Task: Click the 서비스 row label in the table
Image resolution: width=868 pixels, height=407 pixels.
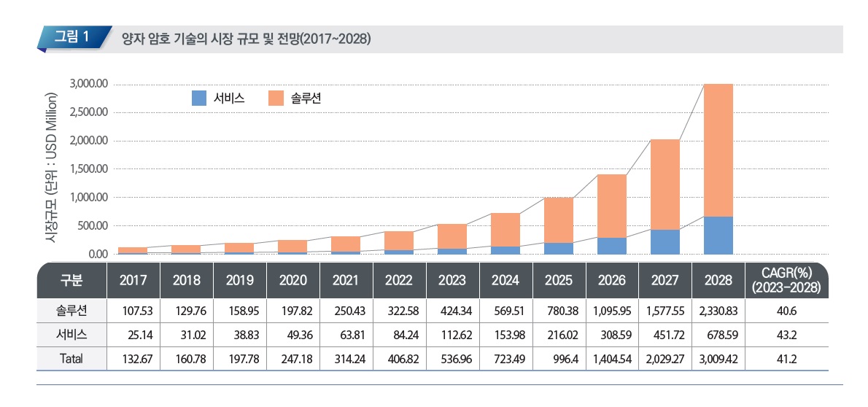Action: [71, 336]
